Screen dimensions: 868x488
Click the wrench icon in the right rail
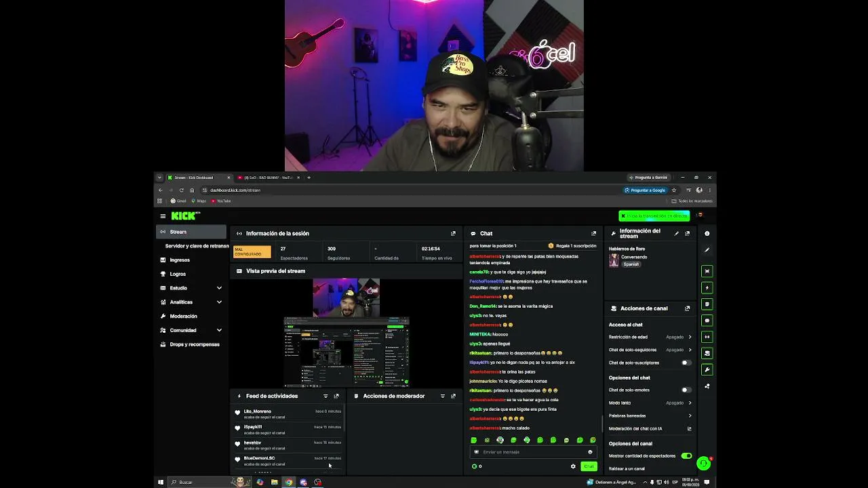pos(707,370)
